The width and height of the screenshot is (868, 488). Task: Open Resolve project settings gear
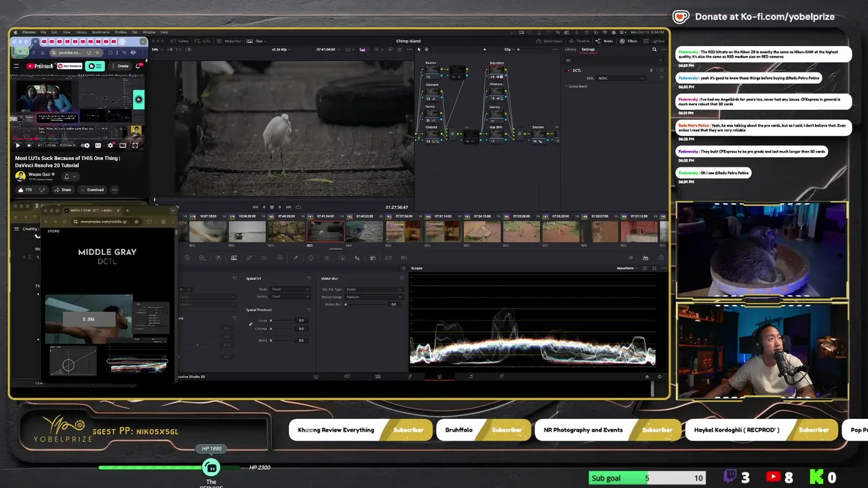point(660,376)
